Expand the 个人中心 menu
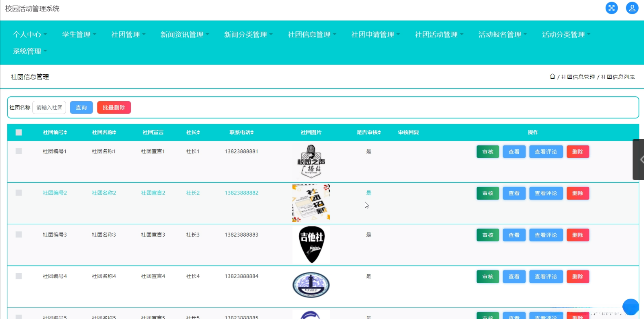Screen dimensions: 644x319 [x=30, y=35]
